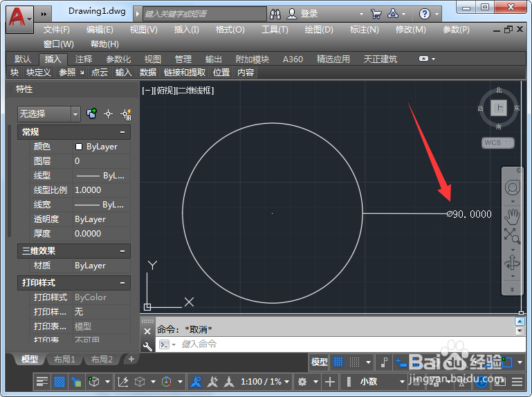Click the annotation monitor plus icon
The height and width of the screenshot is (397, 532).
point(330,382)
